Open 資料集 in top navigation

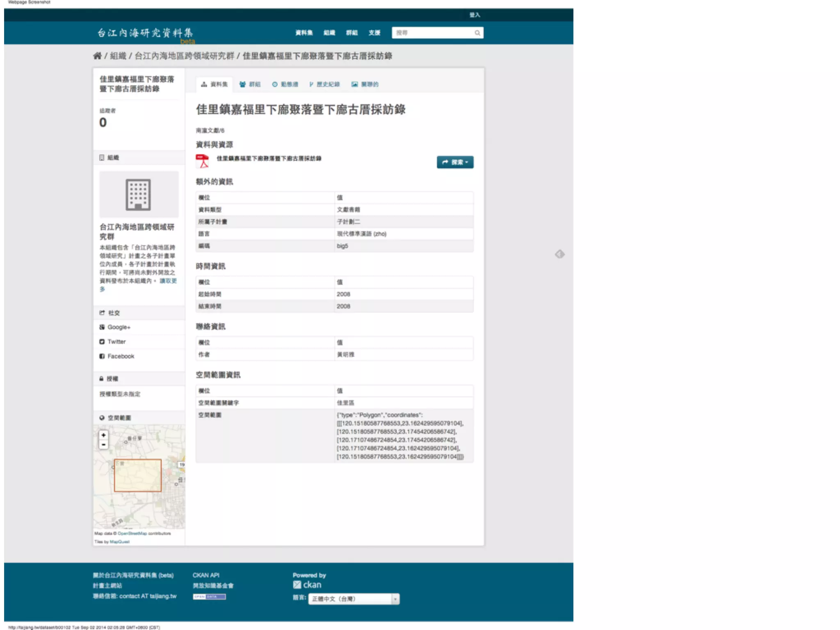click(x=304, y=33)
